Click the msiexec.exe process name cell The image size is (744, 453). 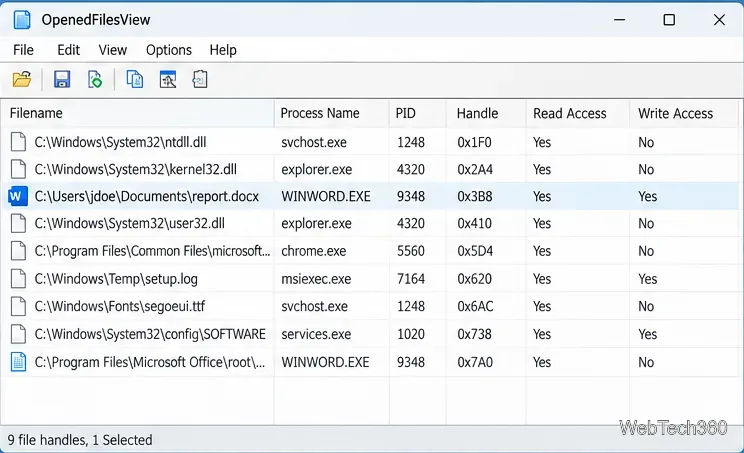coord(316,279)
